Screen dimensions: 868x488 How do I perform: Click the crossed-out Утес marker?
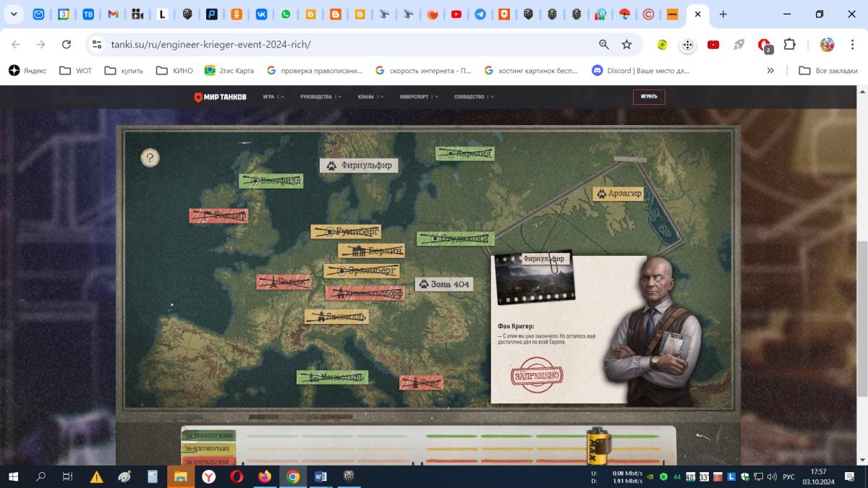point(421,382)
